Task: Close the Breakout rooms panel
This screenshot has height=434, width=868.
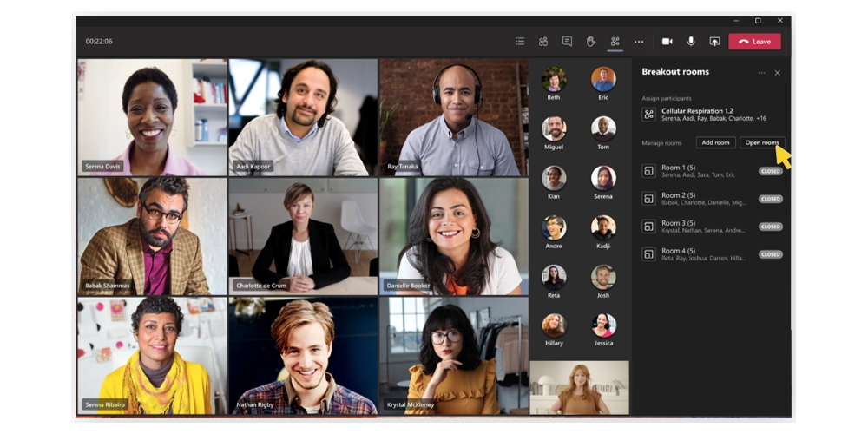Action: pyautogui.click(x=777, y=73)
